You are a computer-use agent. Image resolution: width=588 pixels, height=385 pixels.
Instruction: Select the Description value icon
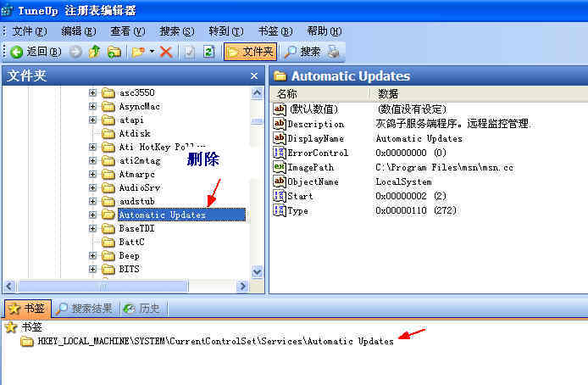pos(280,124)
